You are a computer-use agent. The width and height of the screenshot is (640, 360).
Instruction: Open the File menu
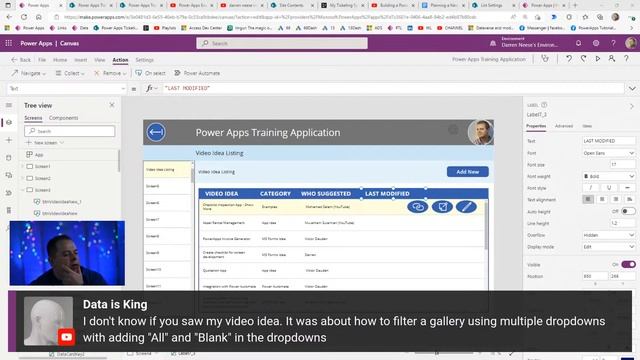(x=42, y=60)
